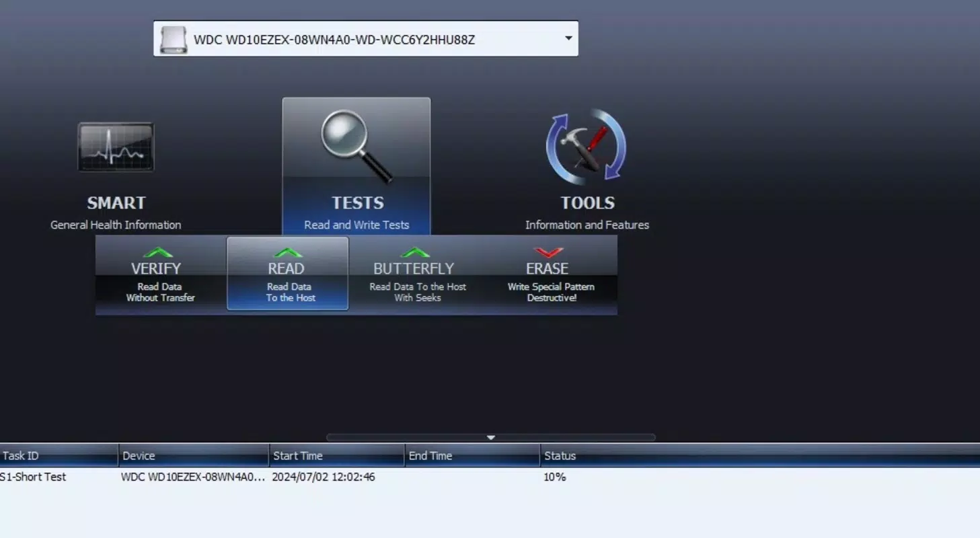The image size is (980, 538).
Task: Click the Read Data Without Transfer text
Action: pyautogui.click(x=160, y=292)
